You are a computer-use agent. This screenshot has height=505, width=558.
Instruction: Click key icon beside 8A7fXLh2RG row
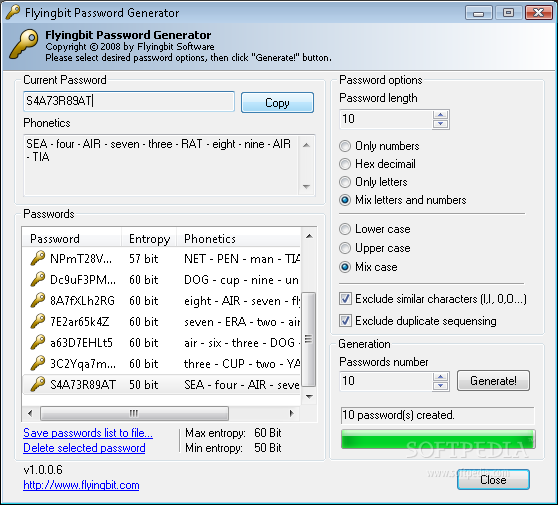click(38, 300)
